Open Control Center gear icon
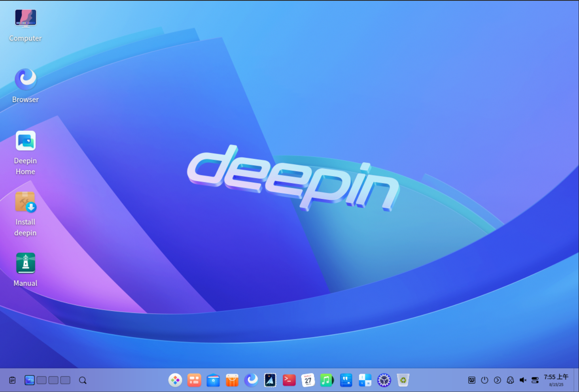Image resolution: width=579 pixels, height=392 pixels. coord(384,380)
